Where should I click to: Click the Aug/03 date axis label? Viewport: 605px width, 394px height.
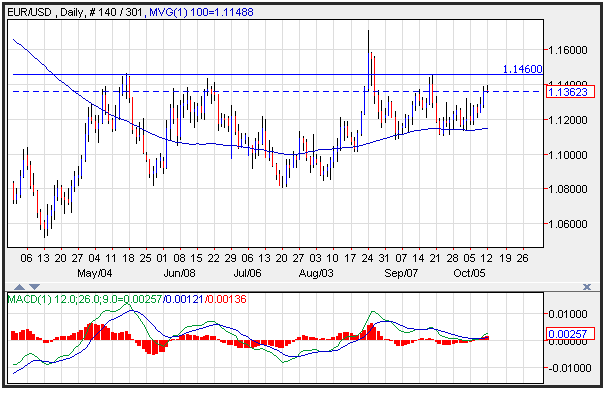[x=316, y=273]
